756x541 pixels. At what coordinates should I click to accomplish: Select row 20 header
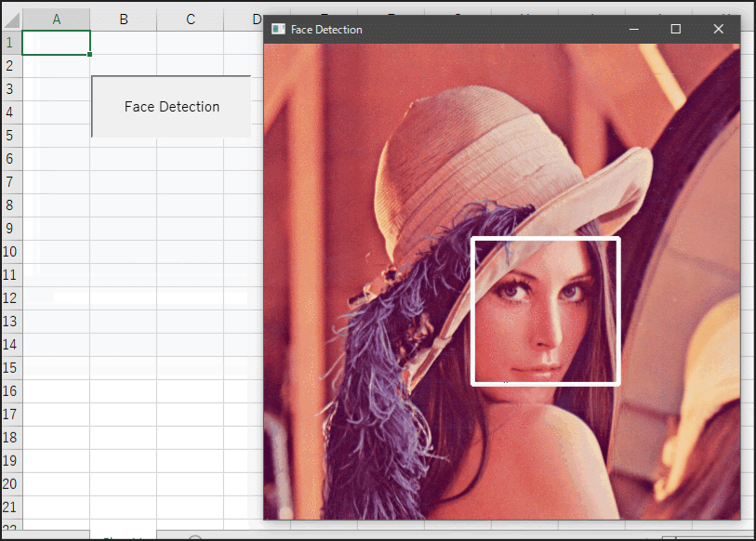(11, 484)
